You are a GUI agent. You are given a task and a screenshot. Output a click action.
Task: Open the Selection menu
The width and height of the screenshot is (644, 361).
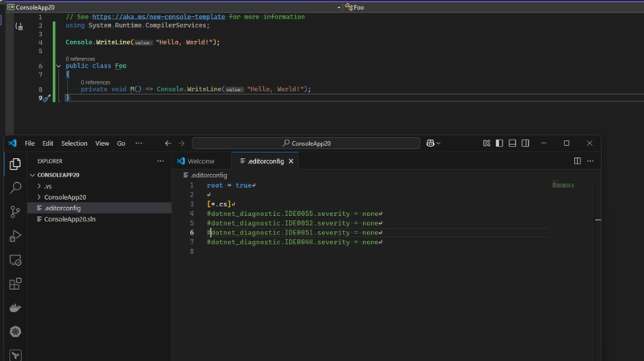pos(74,143)
